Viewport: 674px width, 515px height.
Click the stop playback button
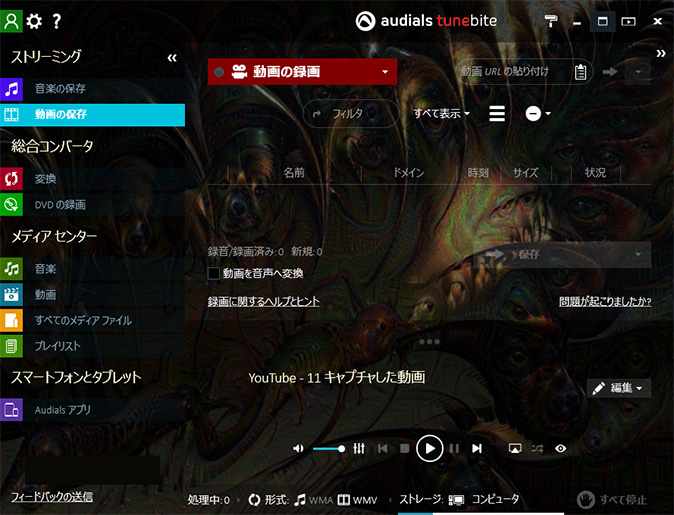coord(404,449)
